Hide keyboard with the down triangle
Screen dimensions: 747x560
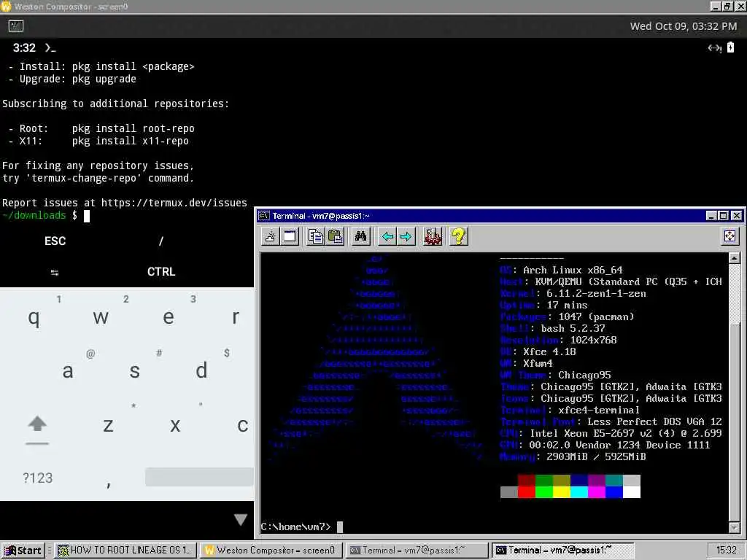pos(241,519)
